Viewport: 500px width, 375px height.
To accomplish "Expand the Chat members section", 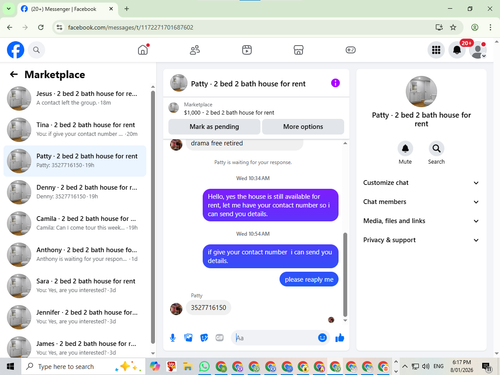I will 421,202.
